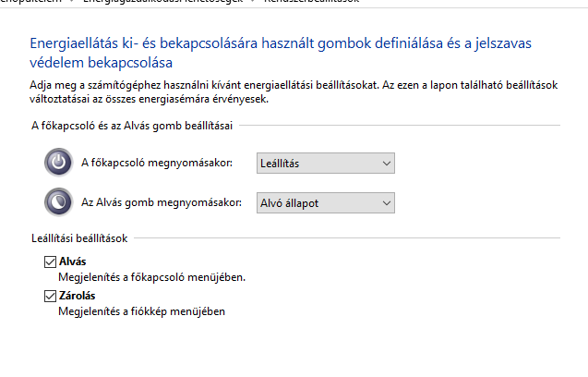Open the Leállítás power button dropdown
Viewport: 588px width, 377px height.
(x=326, y=163)
